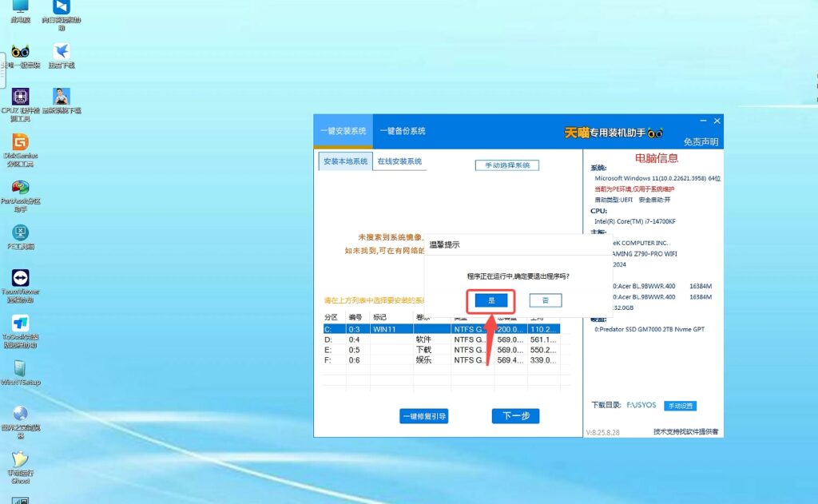Switch to the 一键备份系统 tab
This screenshot has height=504, width=818.
(x=403, y=131)
